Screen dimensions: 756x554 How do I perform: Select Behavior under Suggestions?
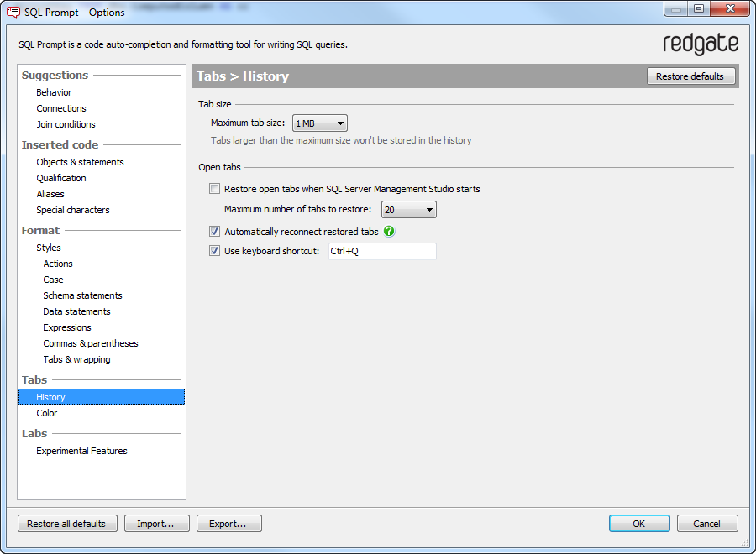54,92
